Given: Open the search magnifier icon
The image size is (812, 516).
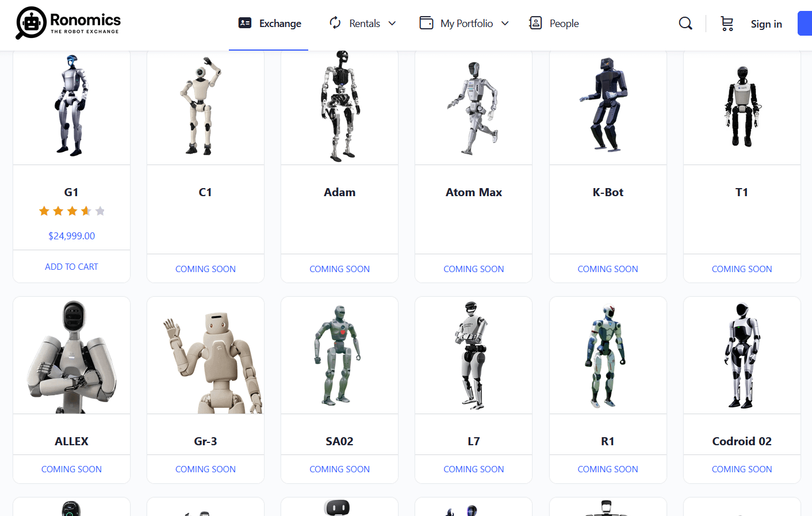Looking at the screenshot, I should pyautogui.click(x=685, y=24).
